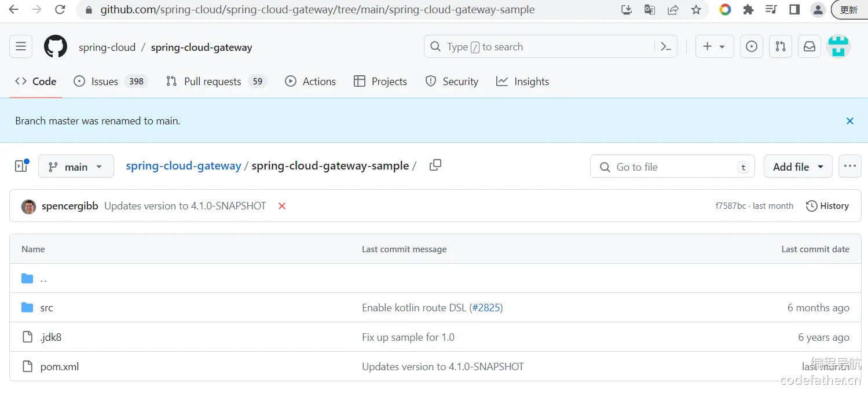Screen dimensions: 868x394
Task: Open the translate page icon
Action: [650, 10]
